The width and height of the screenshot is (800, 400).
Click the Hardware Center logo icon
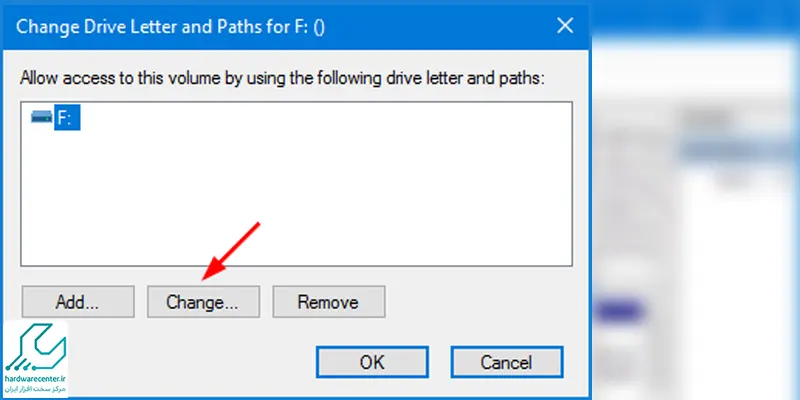tap(35, 347)
